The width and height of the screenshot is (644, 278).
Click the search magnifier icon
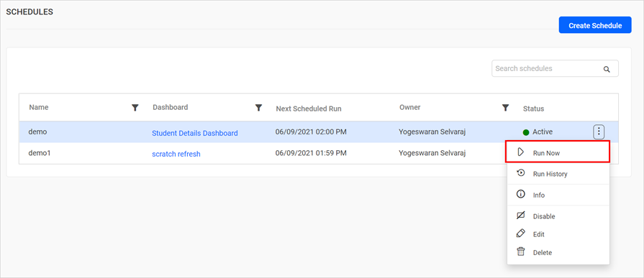[x=607, y=69]
